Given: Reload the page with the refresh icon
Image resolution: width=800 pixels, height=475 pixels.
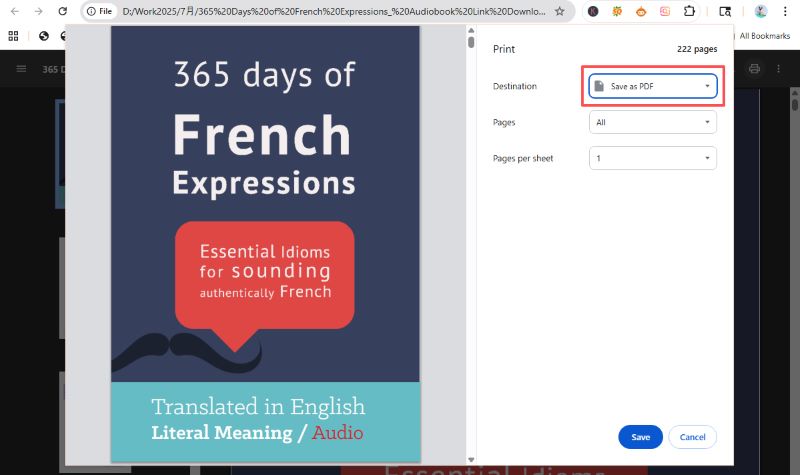Looking at the screenshot, I should [63, 11].
